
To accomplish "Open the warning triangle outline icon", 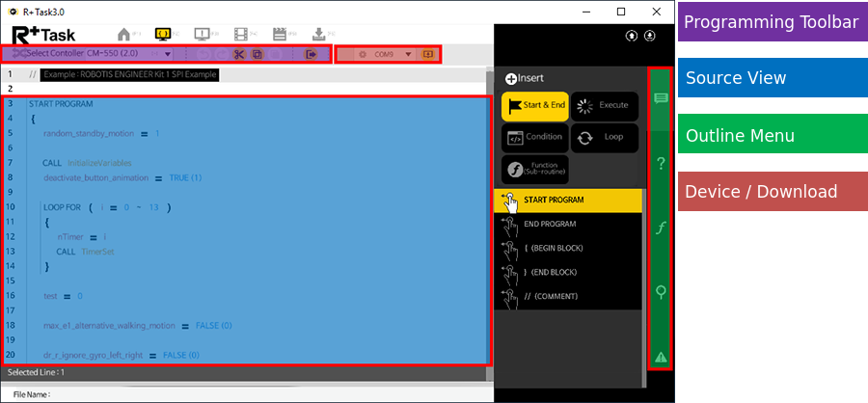I will [661, 357].
